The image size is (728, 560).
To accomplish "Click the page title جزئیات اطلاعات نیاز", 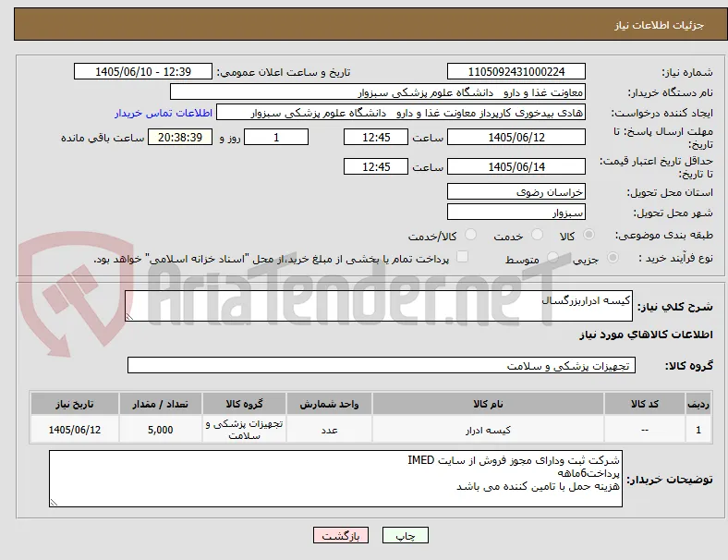I will (x=660, y=25).
